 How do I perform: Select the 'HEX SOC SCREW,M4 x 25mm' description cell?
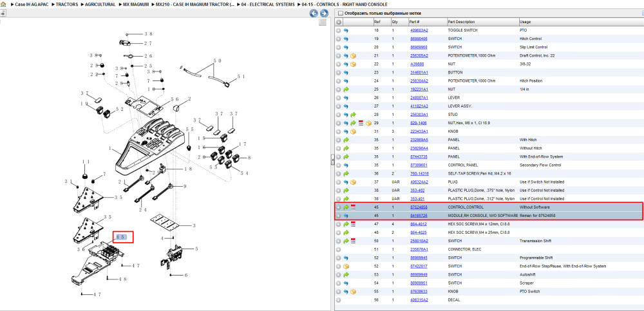(478, 232)
